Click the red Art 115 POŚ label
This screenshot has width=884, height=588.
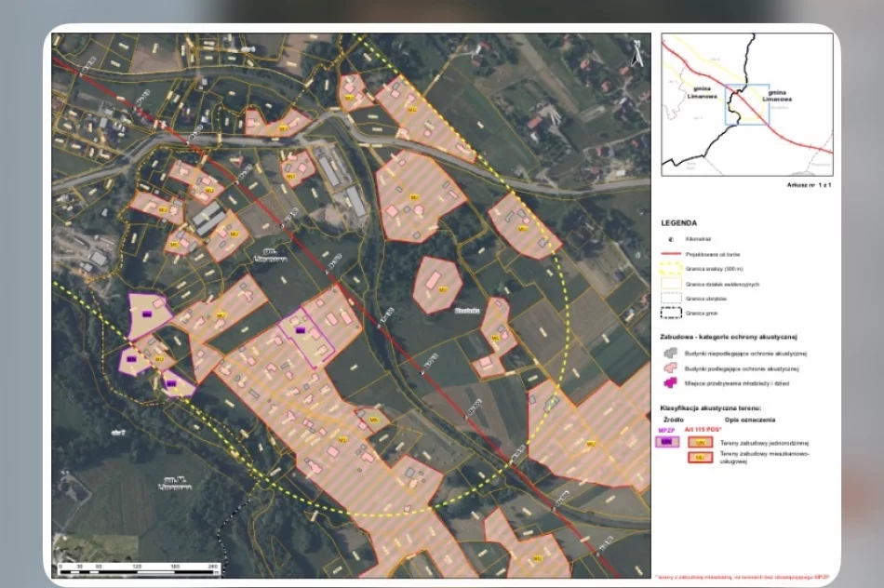tap(703, 430)
